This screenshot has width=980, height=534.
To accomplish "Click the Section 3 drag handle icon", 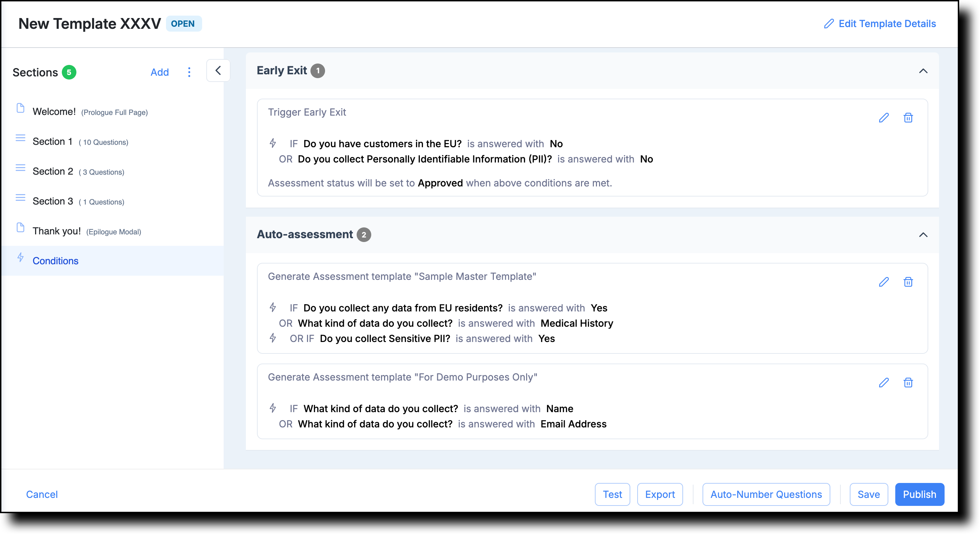I will [20, 198].
